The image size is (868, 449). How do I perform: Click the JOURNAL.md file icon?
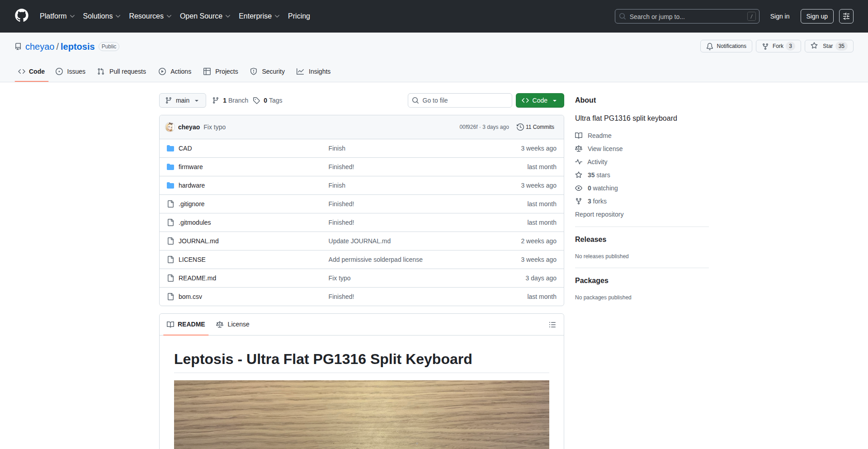tap(170, 241)
